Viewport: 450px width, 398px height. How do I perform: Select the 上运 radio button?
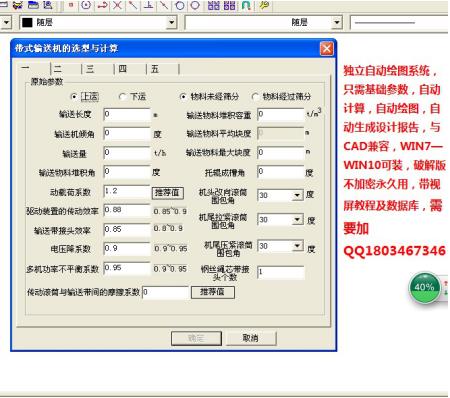tap(74, 97)
